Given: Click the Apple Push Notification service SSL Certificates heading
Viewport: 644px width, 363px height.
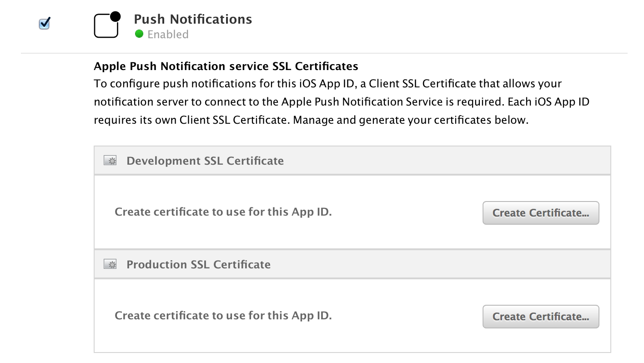Looking at the screenshot, I should [x=226, y=66].
